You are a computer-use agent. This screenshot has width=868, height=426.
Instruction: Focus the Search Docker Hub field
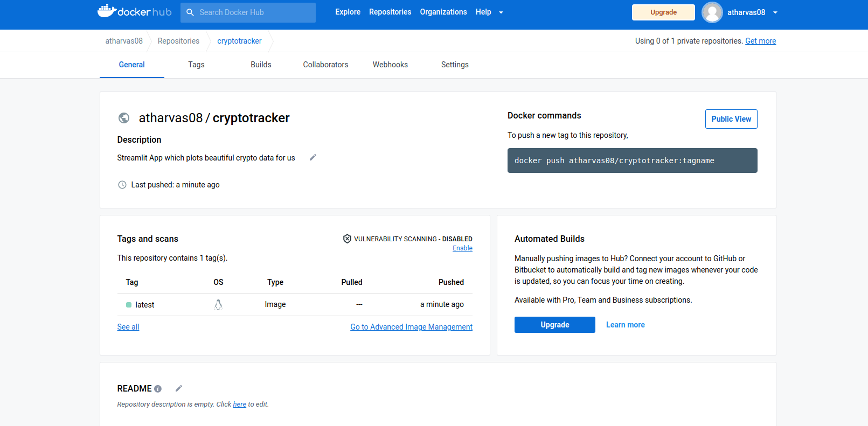click(x=248, y=12)
